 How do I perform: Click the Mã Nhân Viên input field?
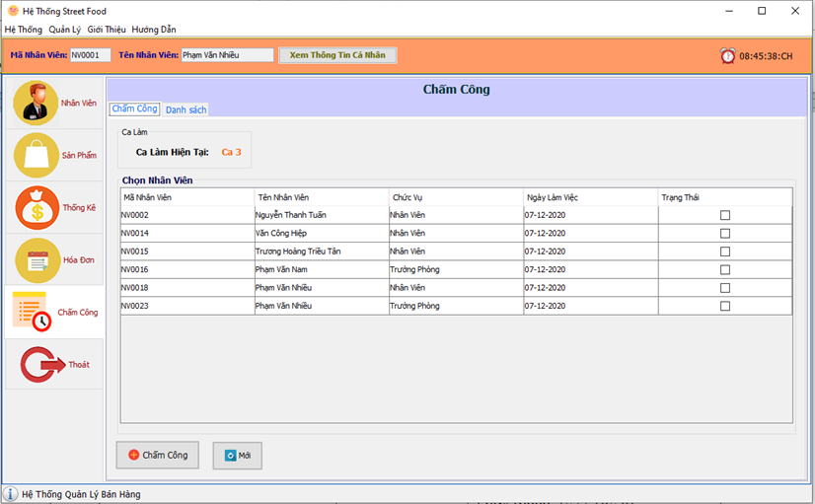point(91,55)
